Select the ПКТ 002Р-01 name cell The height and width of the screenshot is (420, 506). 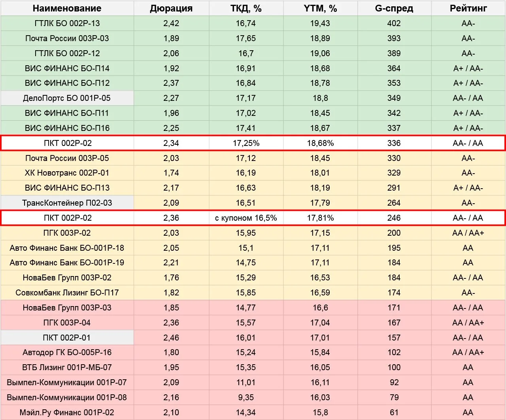pos(67,338)
